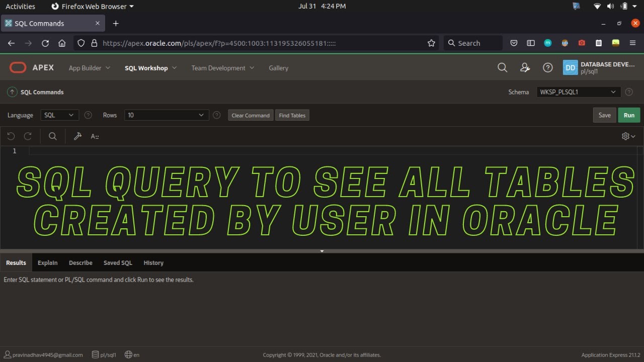This screenshot has height=362, width=644.
Task: Click the Find Tables button
Action: point(292,115)
